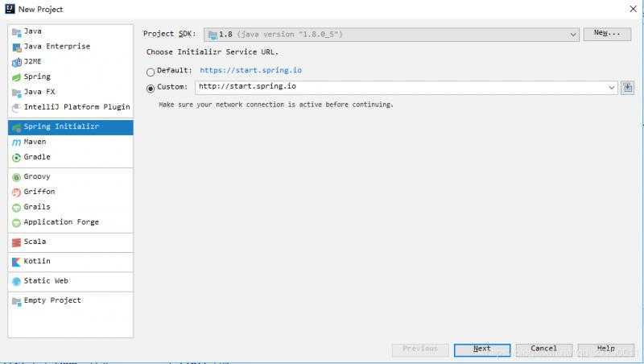Click the Gradle icon

[16, 158]
